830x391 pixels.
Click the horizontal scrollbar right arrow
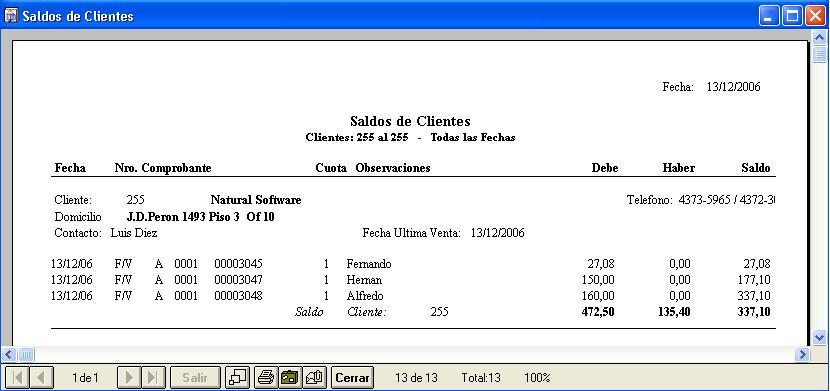tap(802, 354)
